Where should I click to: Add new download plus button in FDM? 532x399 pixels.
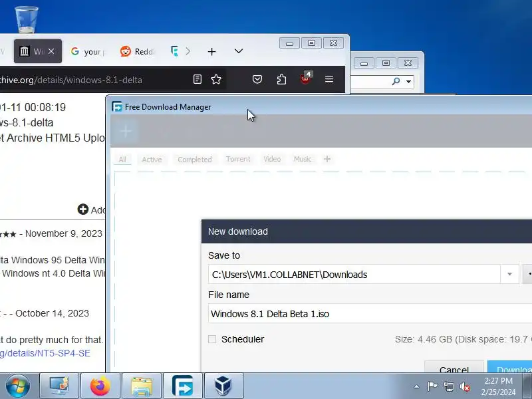[126, 131]
